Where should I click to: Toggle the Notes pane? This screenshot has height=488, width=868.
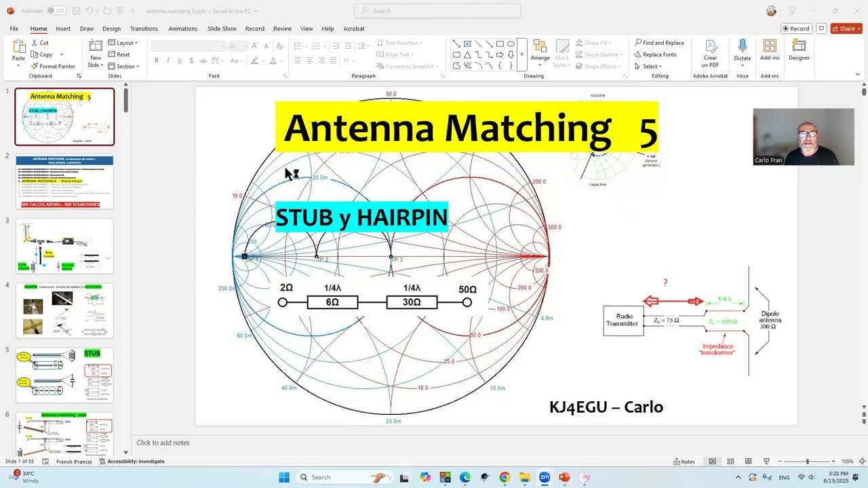(684, 462)
